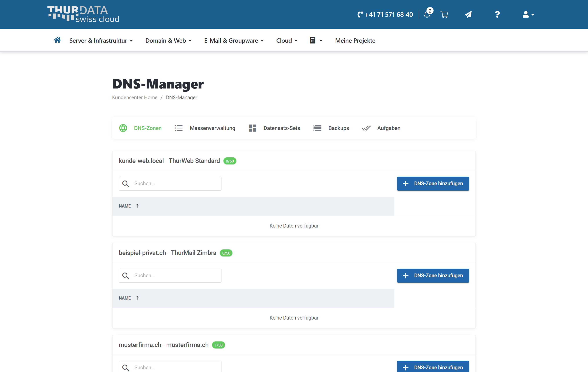
Task: Expand Server & Infrastruktur menu
Action: (101, 41)
